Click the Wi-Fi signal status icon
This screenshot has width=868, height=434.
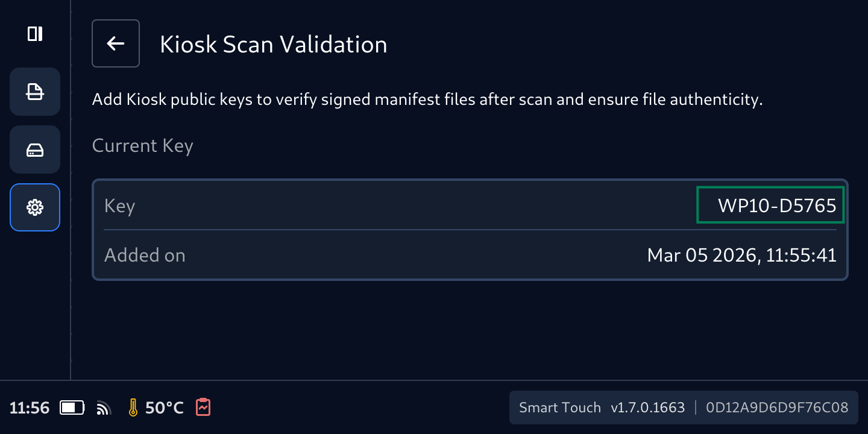coord(104,409)
